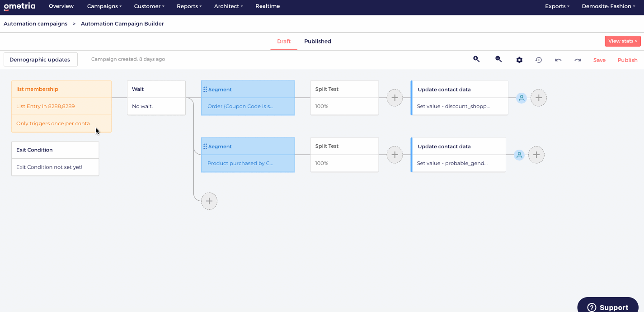
Task: Open the Customer dropdown menu
Action: pos(149,6)
